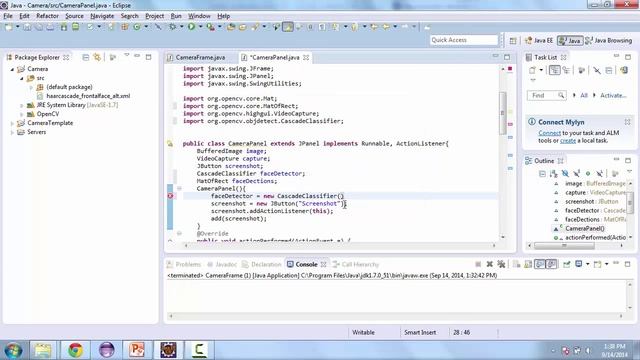This screenshot has height=360, width=640.
Task: Click the Open Type toolbar icon
Action: coord(231,27)
